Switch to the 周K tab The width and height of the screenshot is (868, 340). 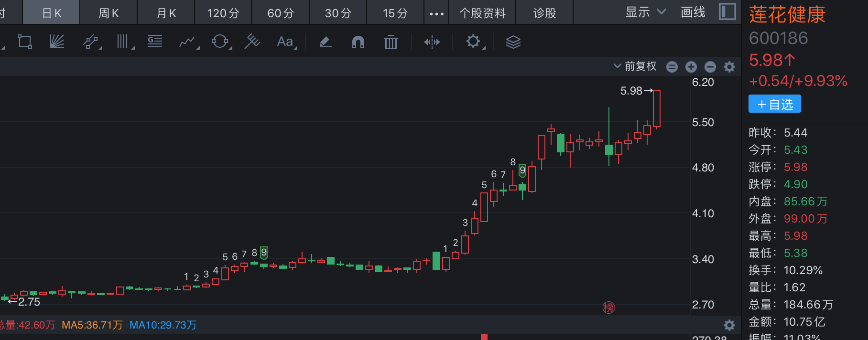pos(108,13)
